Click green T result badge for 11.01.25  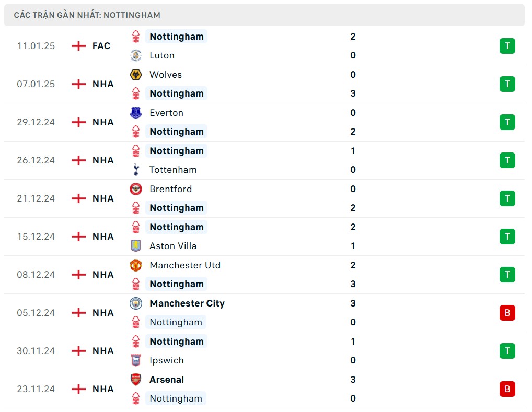(507, 46)
